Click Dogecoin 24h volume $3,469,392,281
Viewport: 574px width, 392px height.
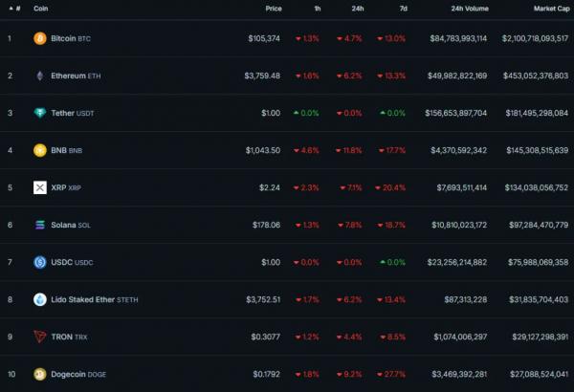click(x=459, y=374)
